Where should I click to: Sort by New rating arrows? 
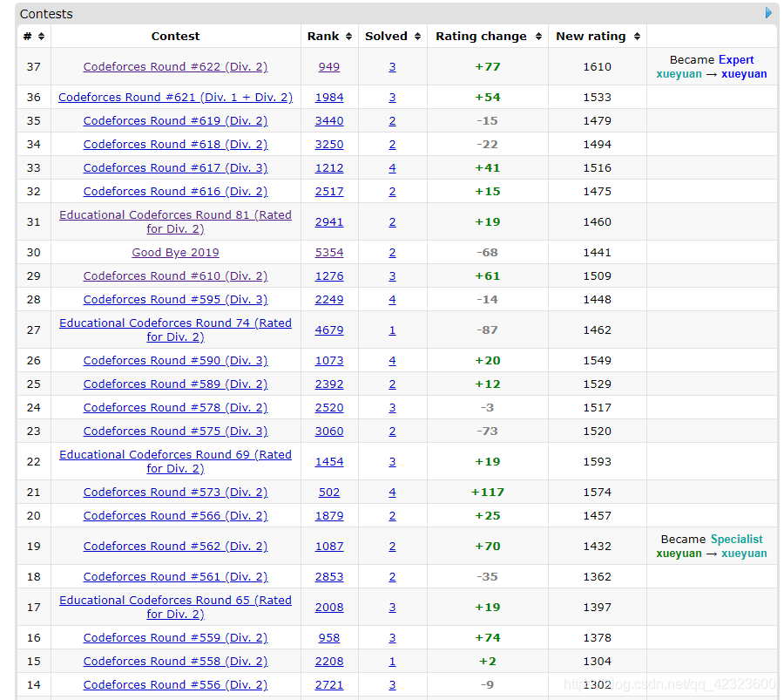[x=637, y=36]
